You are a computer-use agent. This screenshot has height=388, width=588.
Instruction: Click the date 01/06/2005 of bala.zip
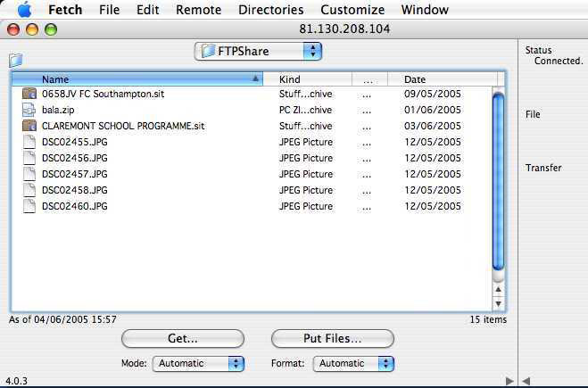tap(433, 110)
